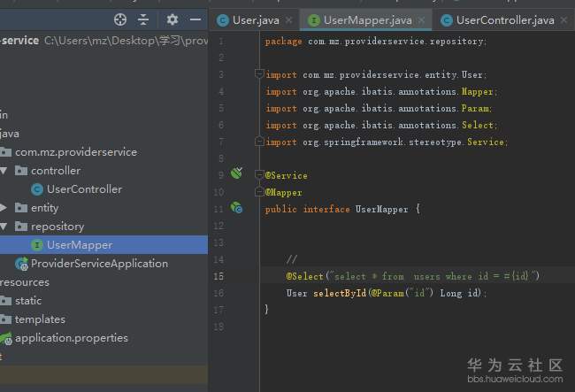Fold the annotation block at @Service line

pos(258,175)
